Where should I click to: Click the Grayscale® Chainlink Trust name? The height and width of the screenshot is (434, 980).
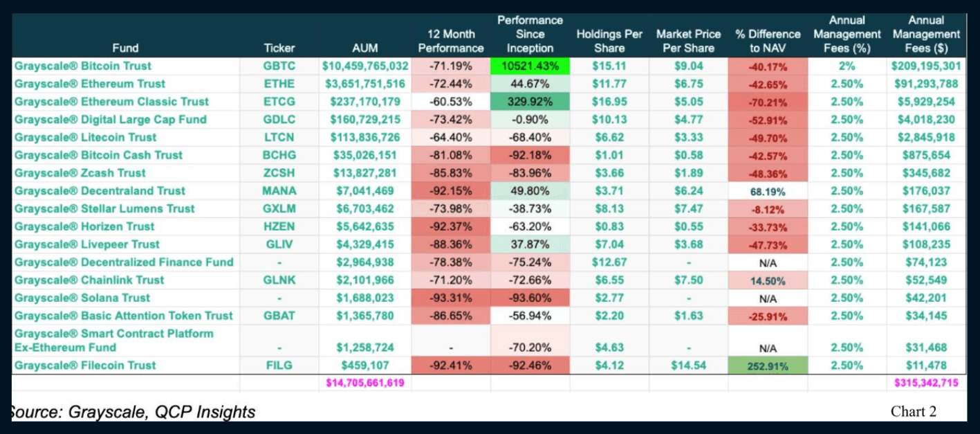(x=89, y=280)
